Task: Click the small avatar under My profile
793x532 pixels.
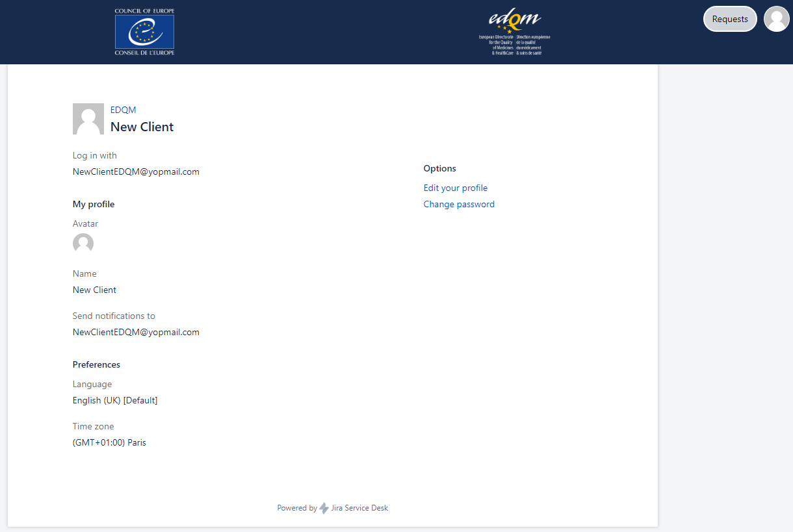Action: (x=83, y=244)
